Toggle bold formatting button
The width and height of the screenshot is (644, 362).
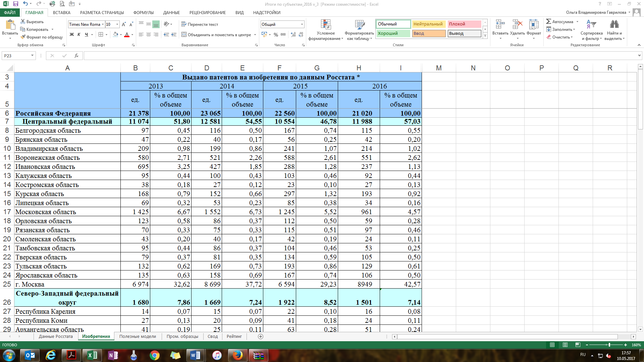(x=71, y=35)
